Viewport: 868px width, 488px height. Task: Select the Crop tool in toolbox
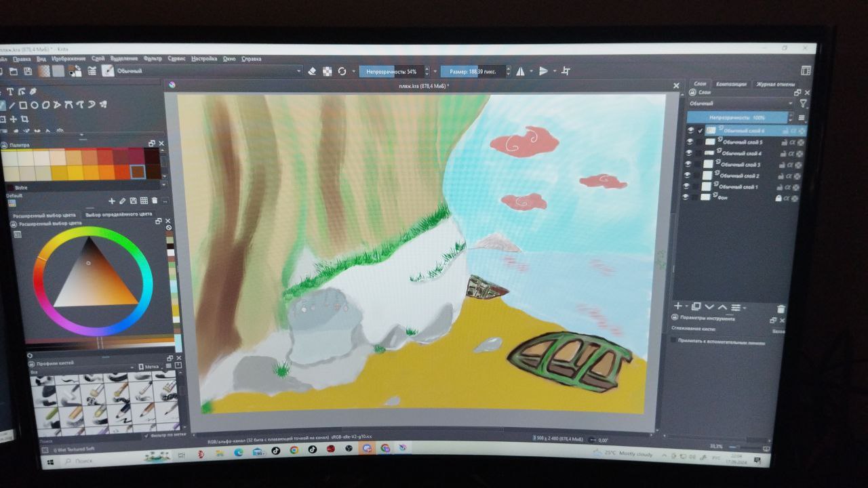[x=24, y=119]
